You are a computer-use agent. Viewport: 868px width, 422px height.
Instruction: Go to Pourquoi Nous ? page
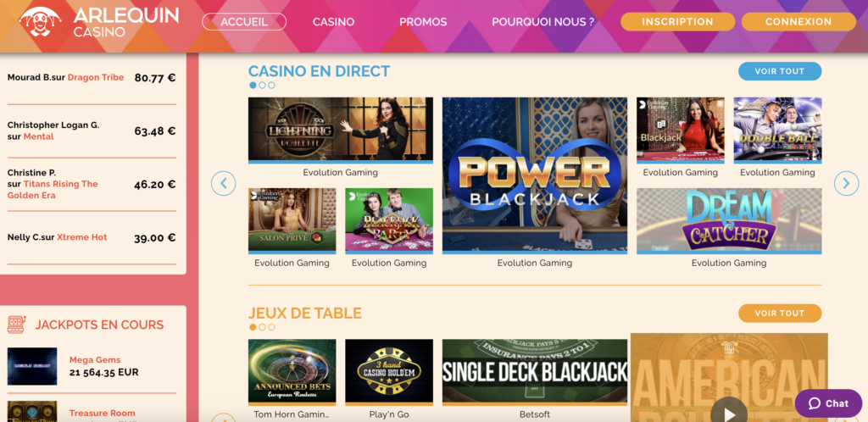tap(543, 22)
